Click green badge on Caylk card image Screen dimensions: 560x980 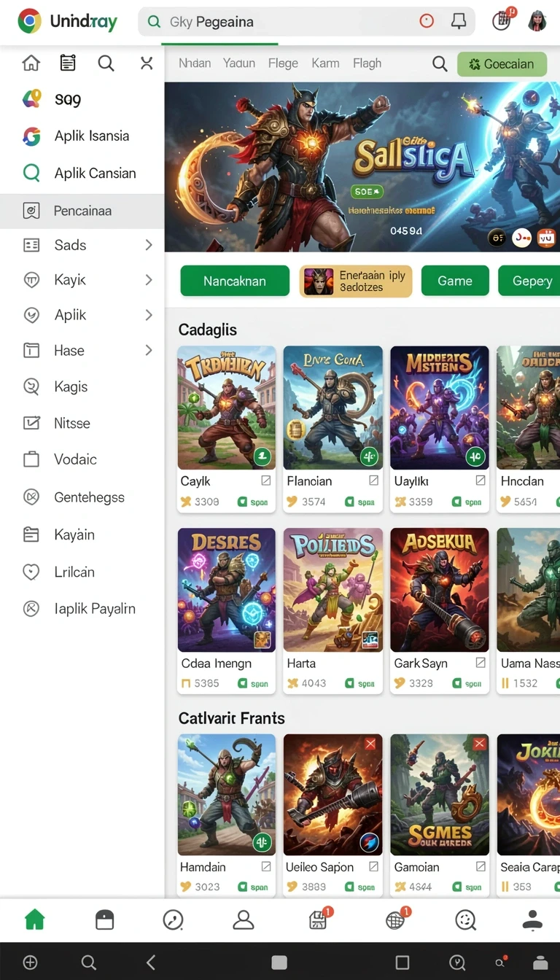click(x=262, y=457)
